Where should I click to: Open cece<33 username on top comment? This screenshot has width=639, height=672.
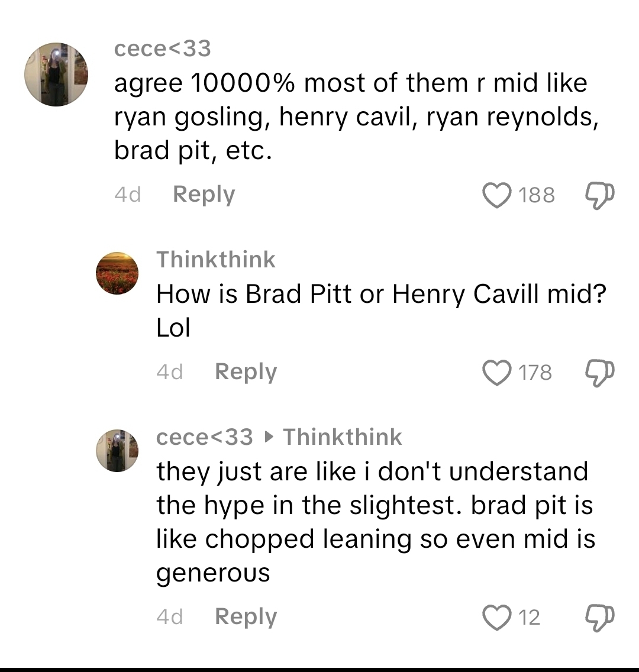[x=162, y=49]
